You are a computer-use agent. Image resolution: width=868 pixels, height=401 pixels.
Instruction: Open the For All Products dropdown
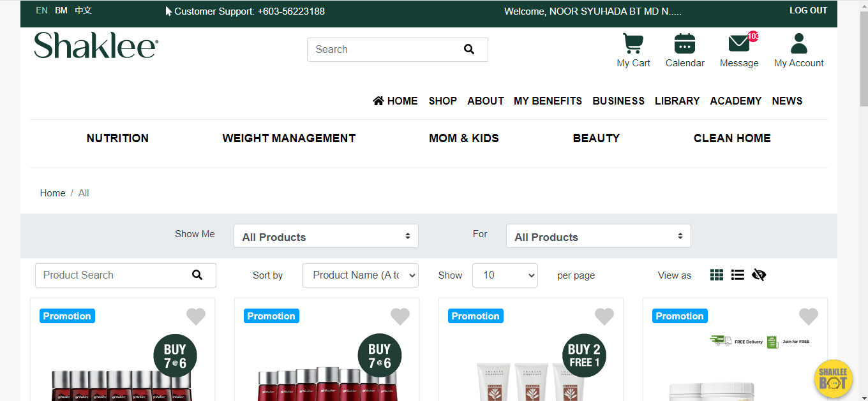(x=599, y=236)
